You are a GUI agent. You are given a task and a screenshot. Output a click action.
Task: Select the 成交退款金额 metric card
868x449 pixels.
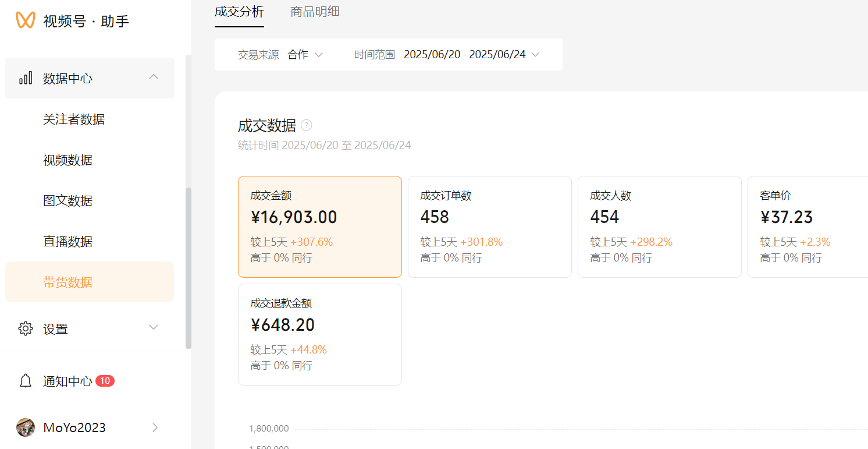tap(320, 334)
